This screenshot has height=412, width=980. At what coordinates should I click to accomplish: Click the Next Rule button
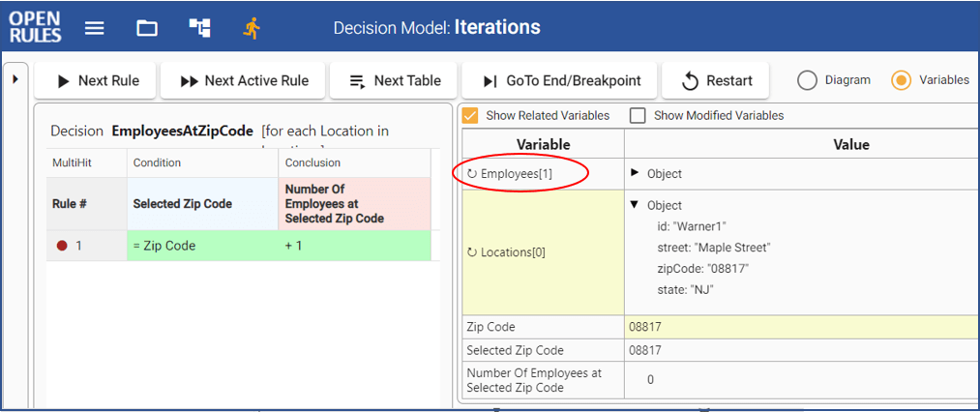pyautogui.click(x=97, y=80)
